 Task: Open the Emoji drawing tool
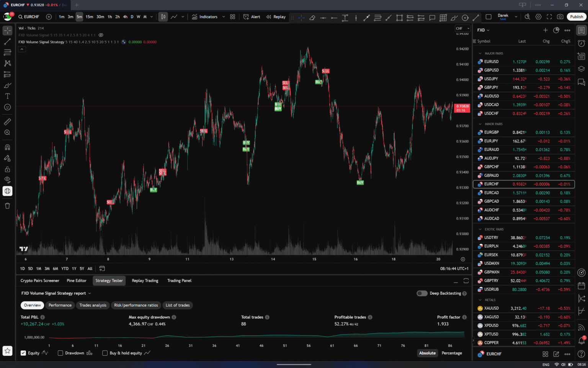7,107
